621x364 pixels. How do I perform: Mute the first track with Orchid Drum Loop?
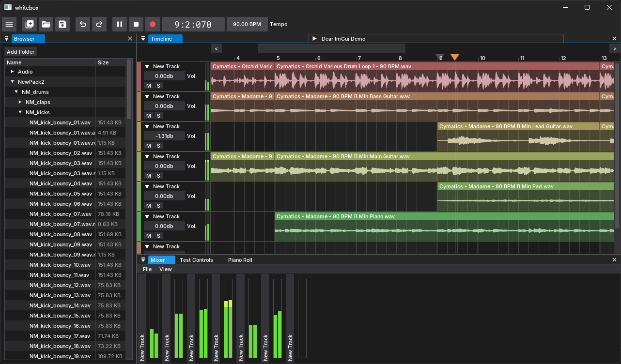click(149, 86)
